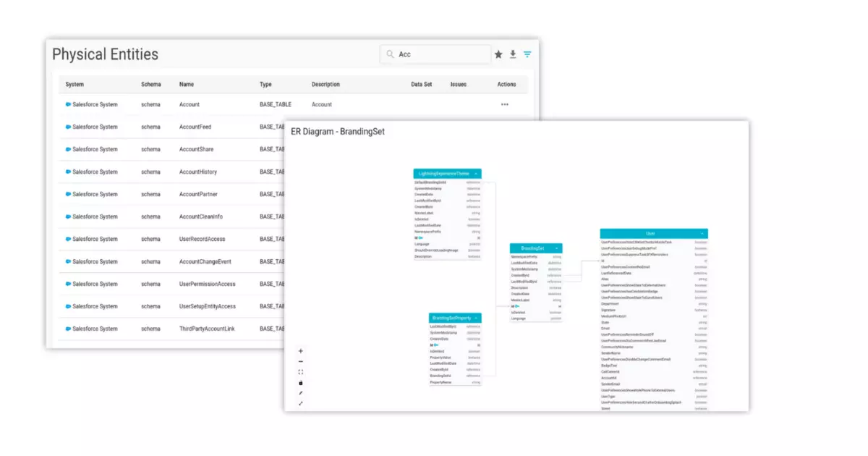The width and height of the screenshot is (868, 456).
Task: Click the Salesforce cloud icon in AccountCleanInfo row
Action: (x=69, y=216)
